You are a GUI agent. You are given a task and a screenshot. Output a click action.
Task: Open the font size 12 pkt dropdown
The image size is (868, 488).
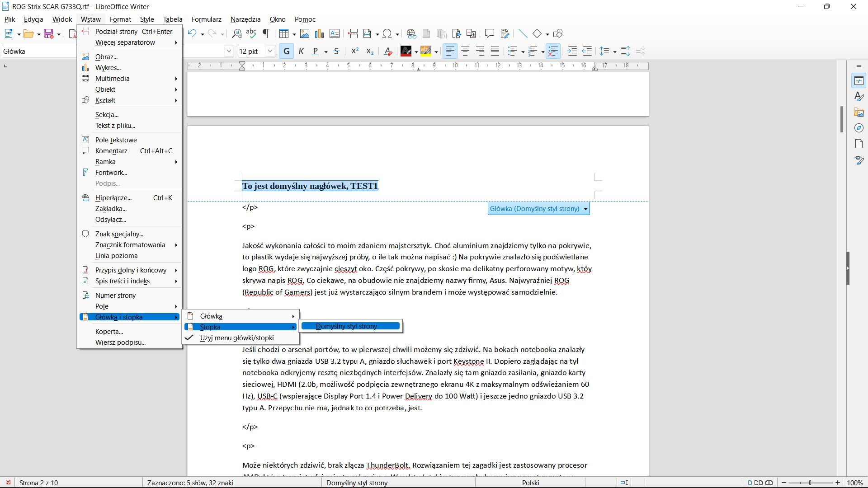click(x=270, y=52)
